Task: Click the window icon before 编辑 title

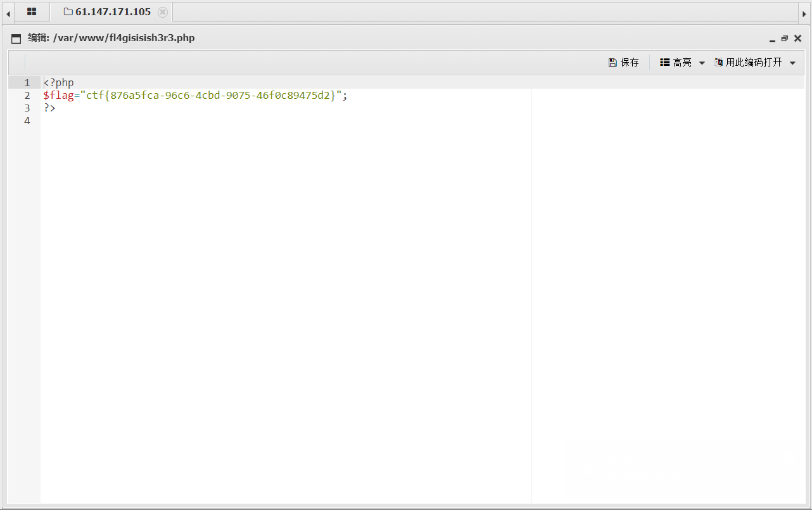Action: click(16, 39)
